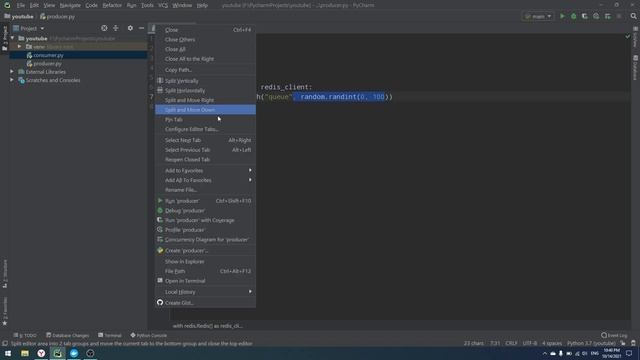Expand External Libraries node
Viewport: 640px width, 360px height.
pos(12,72)
